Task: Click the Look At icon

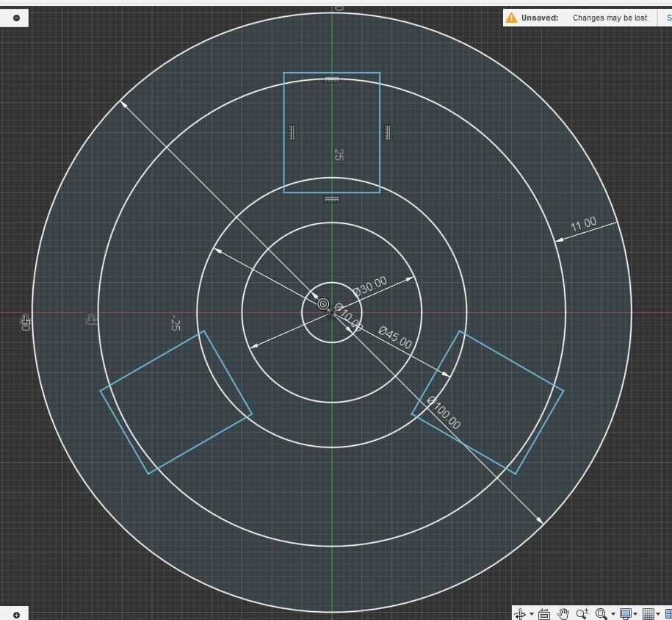Action: [544, 614]
